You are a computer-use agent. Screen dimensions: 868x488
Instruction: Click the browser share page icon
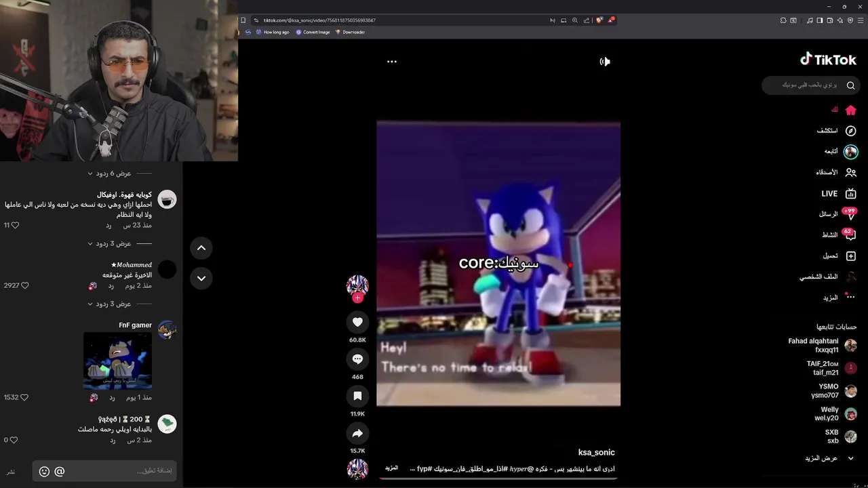click(587, 20)
